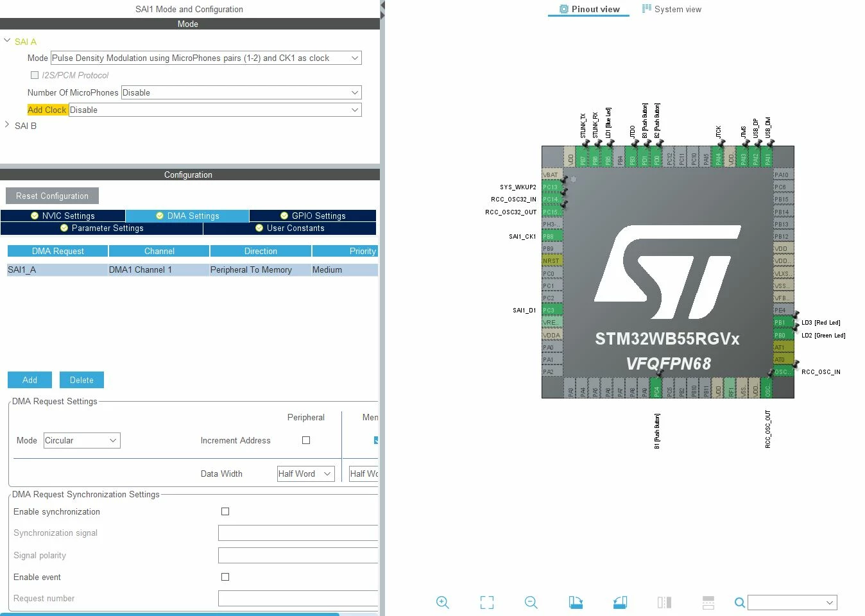
Task: Select pin PB8 on the chip
Action: (x=552, y=236)
